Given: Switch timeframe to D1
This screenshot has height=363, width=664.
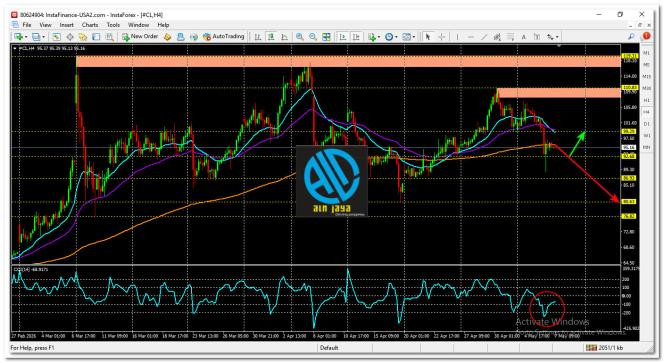Looking at the screenshot, I should (x=646, y=124).
